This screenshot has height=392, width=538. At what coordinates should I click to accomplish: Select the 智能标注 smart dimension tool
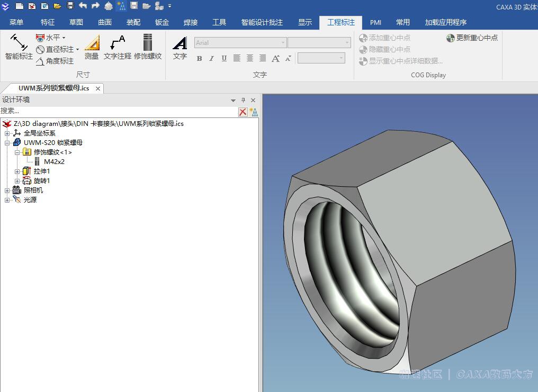click(x=19, y=47)
